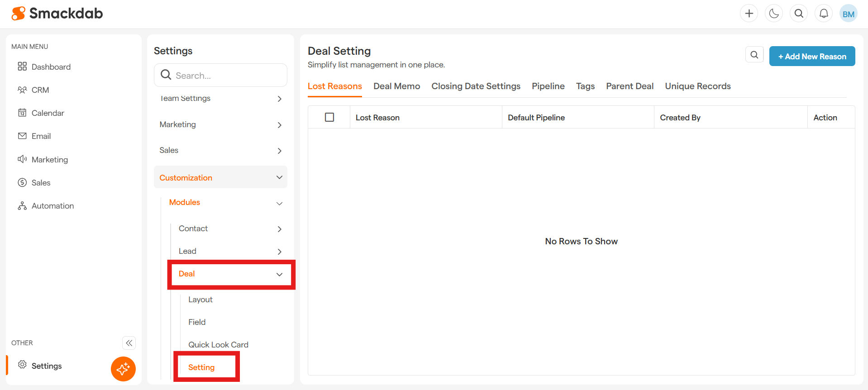Switch to the Pipeline tab

coord(548,86)
